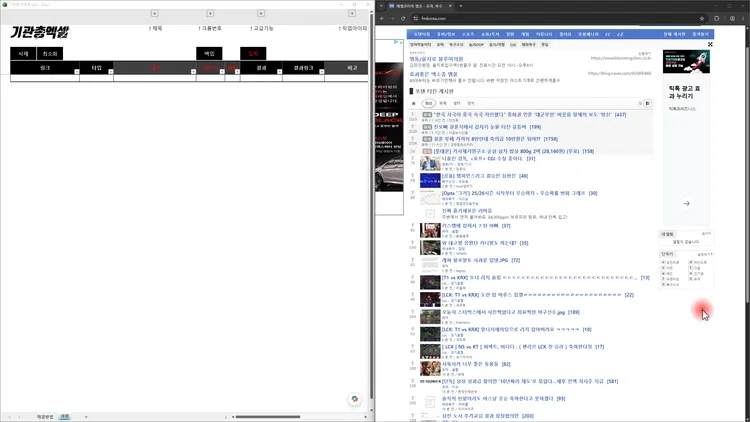750x422 pixels.
Task: Open the rightmost item in the blue navigation bar
Action: [x=700, y=34]
